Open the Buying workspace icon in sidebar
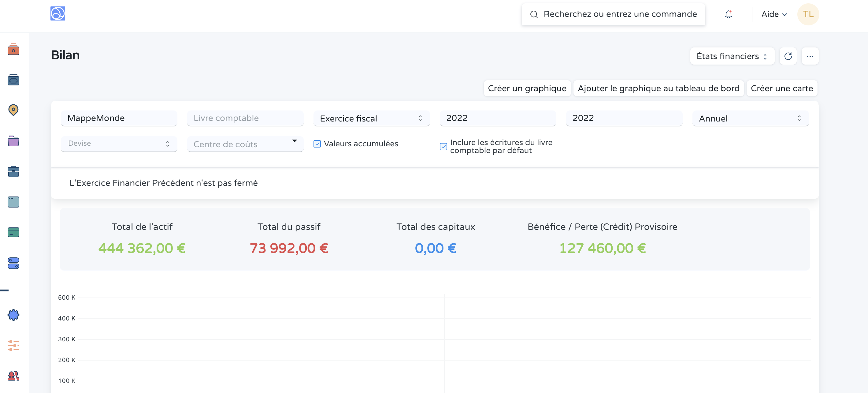Screen dimensions: 868x393 13,80
